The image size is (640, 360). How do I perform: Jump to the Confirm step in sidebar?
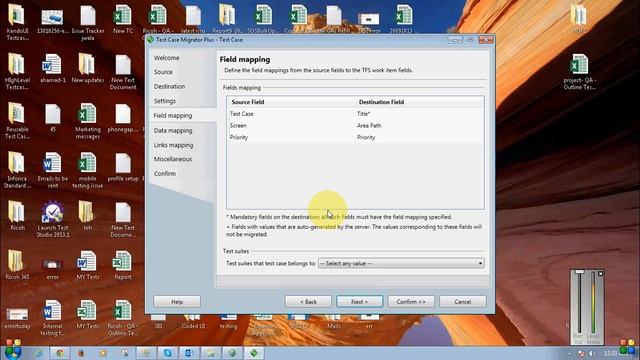pos(165,173)
